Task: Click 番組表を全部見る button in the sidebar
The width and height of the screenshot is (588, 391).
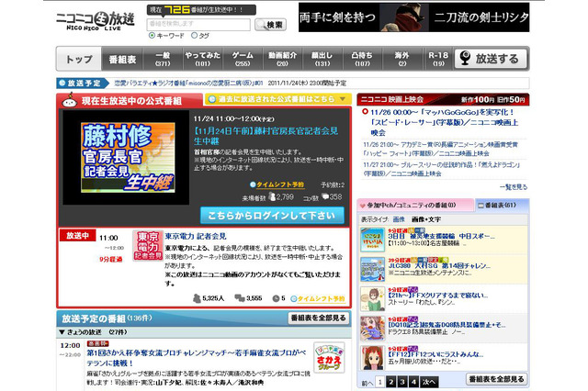Action: coord(496,379)
